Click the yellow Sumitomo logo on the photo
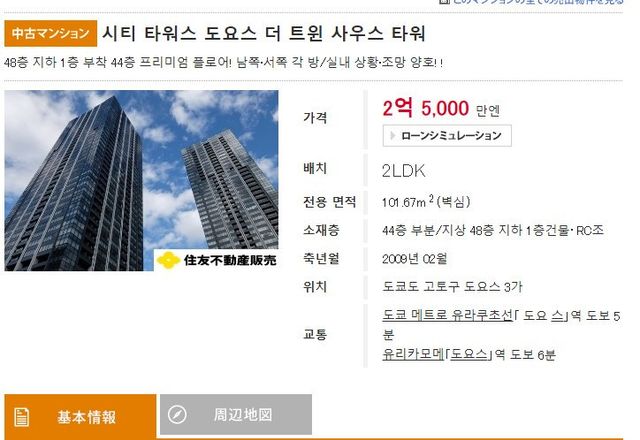Viewport: 640px width, 440px height. pyautogui.click(x=168, y=260)
